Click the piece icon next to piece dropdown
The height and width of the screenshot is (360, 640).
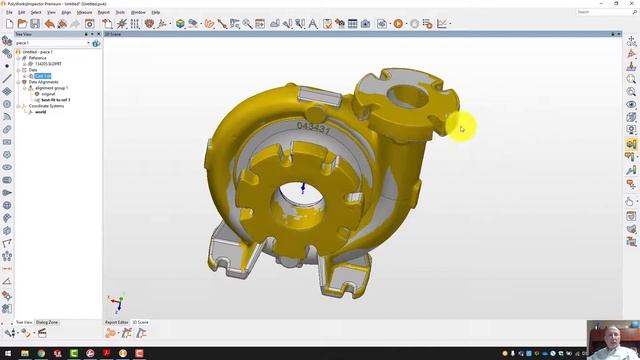(x=96, y=43)
